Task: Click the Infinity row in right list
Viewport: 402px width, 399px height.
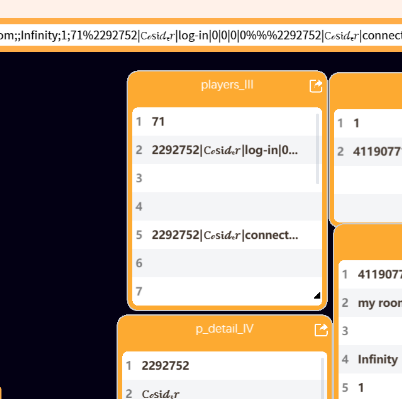Action: (x=370, y=359)
